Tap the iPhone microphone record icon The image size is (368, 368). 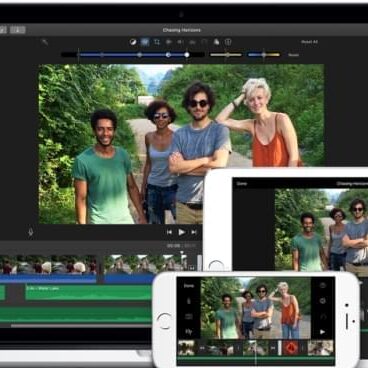[189, 301]
